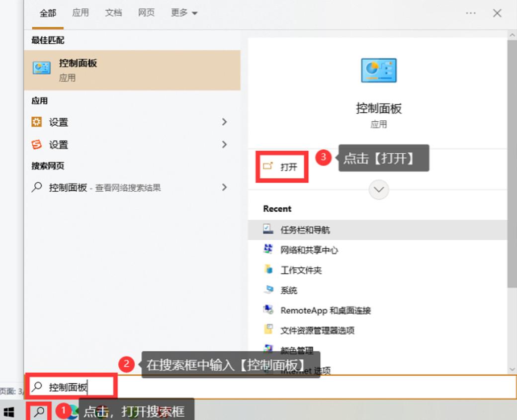Click the 控制面板 title in preview pane
517x420 pixels.
[x=378, y=108]
